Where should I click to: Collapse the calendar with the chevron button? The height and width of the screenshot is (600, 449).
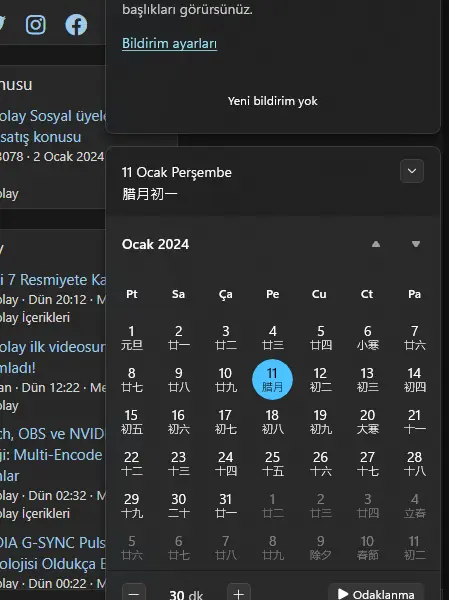[x=412, y=171]
